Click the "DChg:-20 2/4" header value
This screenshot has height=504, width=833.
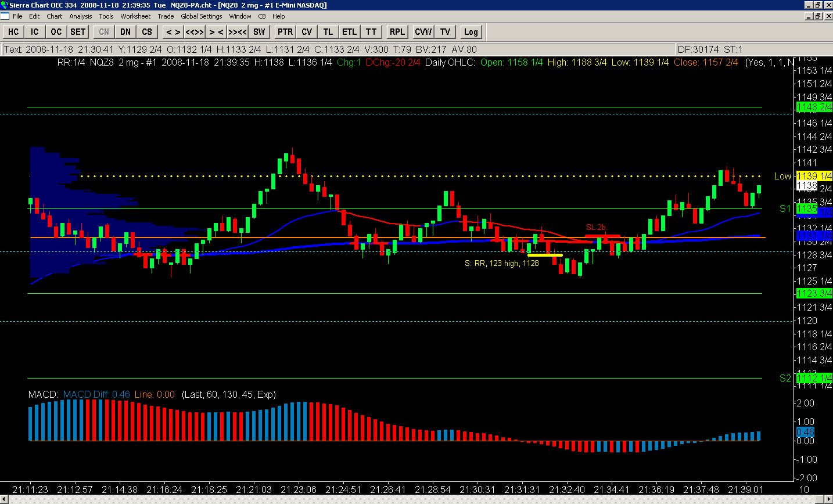coord(393,62)
